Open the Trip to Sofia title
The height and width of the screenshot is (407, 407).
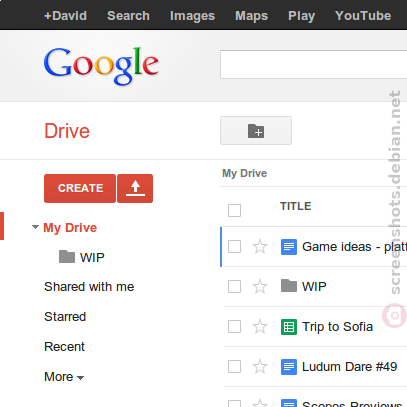[337, 327]
